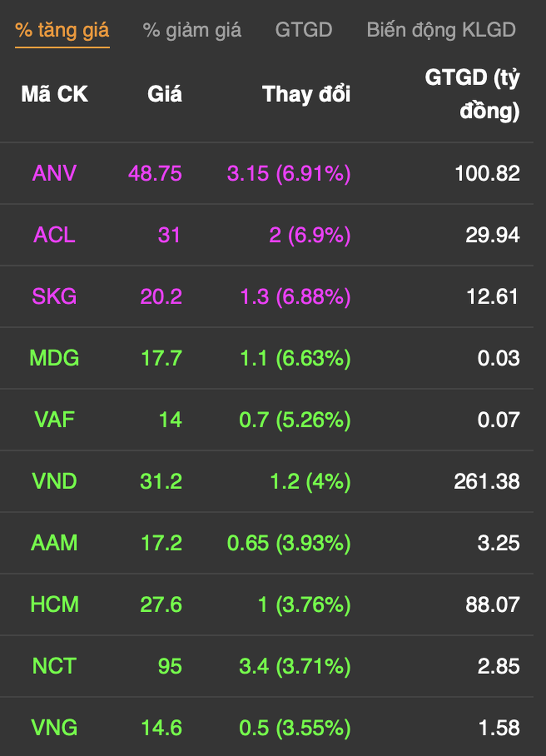Image resolution: width=546 pixels, height=756 pixels.
Task: Open the VND stock symbol
Action: (x=54, y=481)
